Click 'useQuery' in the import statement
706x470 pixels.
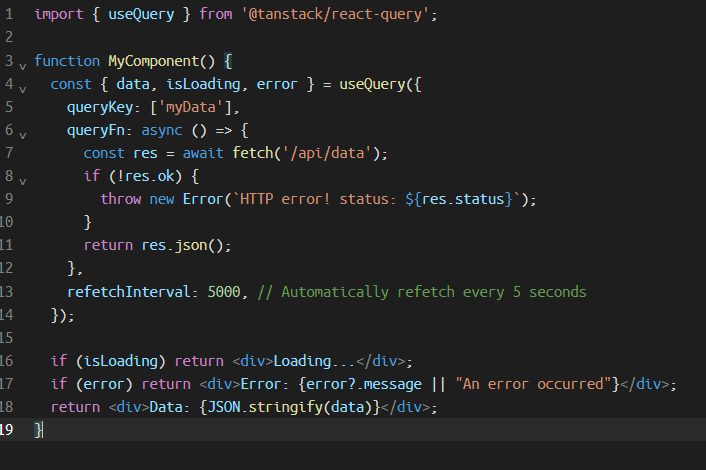coord(141,14)
